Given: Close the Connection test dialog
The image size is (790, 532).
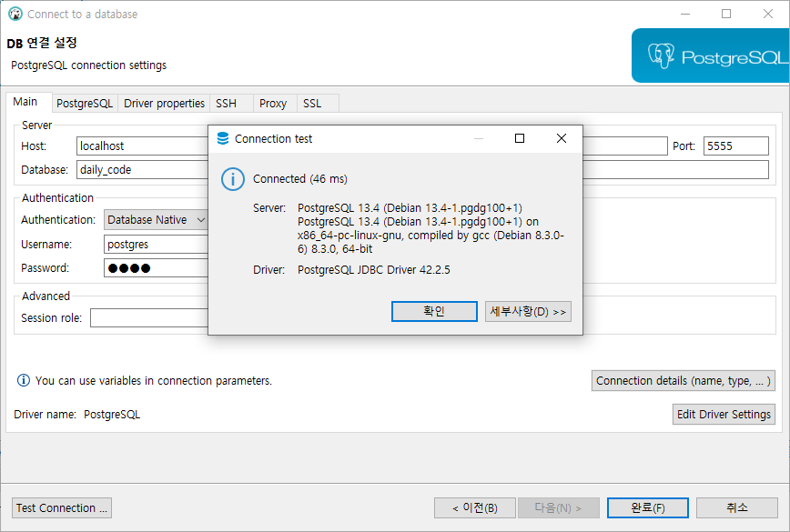Looking at the screenshot, I should [562, 138].
